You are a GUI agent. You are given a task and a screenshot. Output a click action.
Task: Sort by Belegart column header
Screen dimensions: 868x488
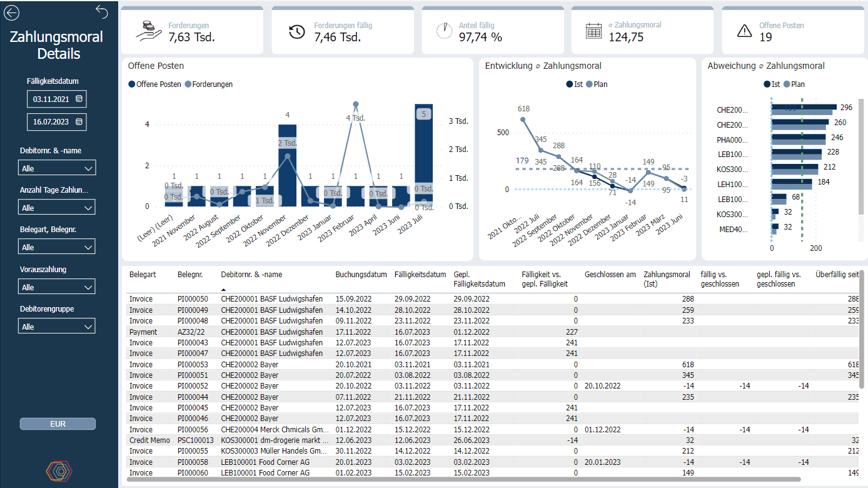(143, 275)
